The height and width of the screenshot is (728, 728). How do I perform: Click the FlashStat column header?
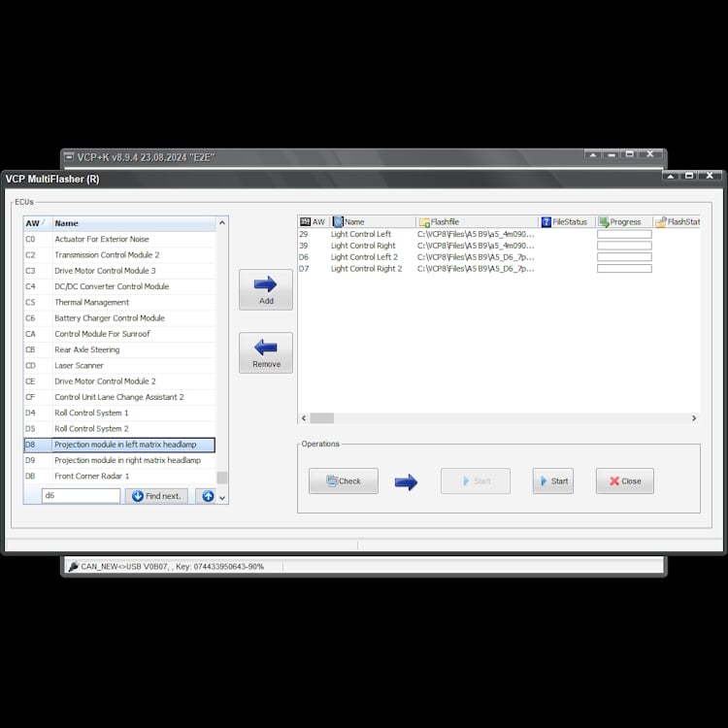click(677, 222)
